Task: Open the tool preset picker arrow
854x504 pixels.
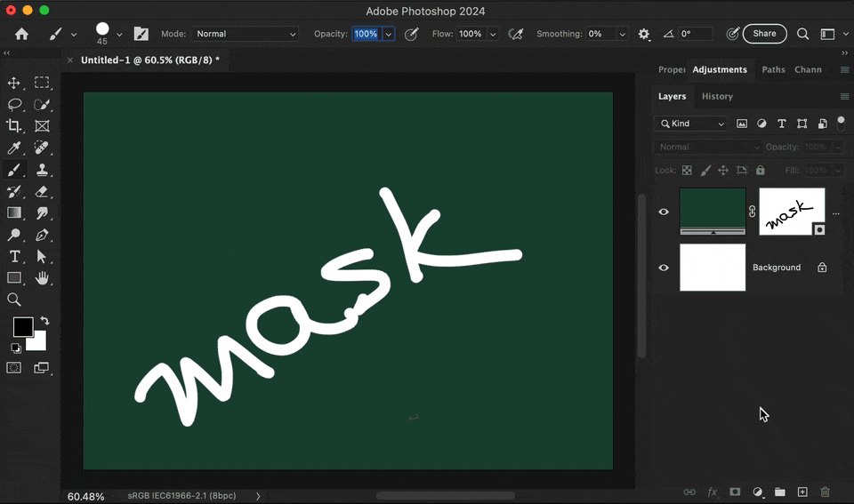Action: 74,35
